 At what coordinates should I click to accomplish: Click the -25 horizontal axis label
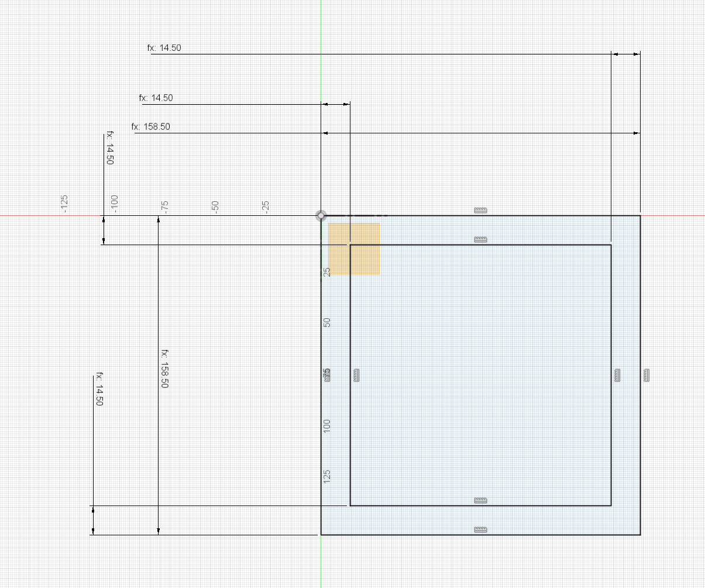266,207
